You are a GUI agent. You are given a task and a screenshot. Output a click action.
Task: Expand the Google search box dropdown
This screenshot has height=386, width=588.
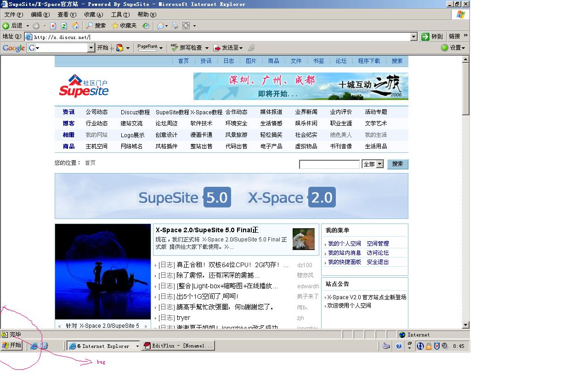click(x=91, y=48)
